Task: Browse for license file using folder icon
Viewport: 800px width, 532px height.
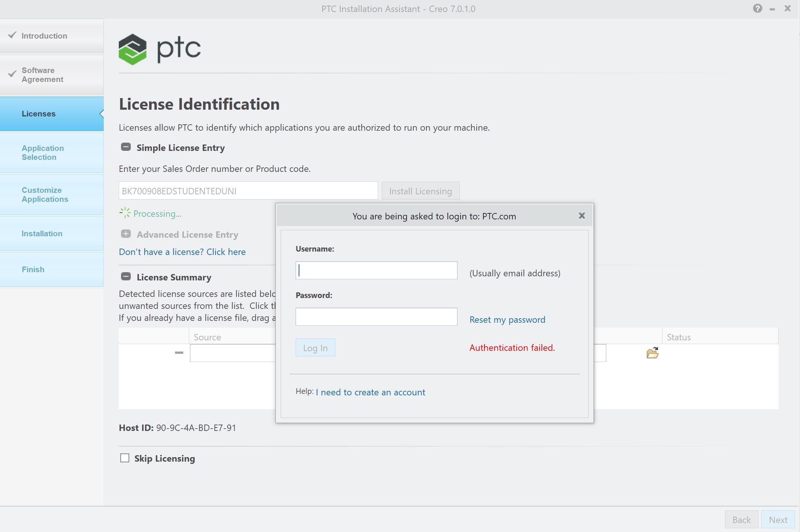Action: point(652,352)
